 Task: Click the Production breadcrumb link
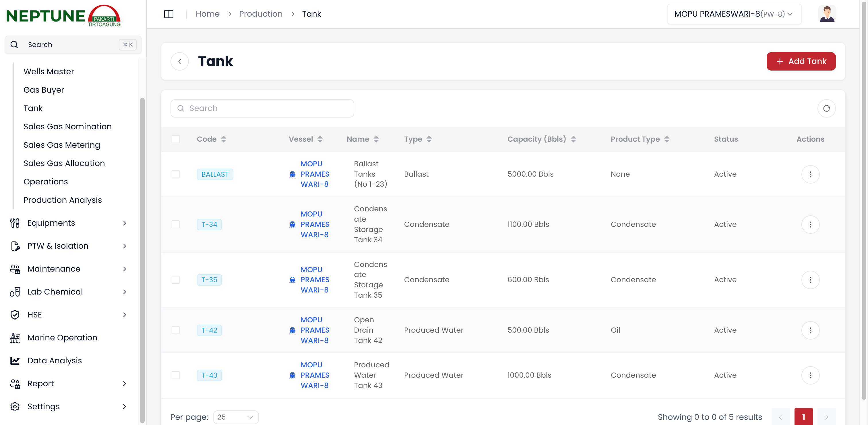[x=260, y=14]
